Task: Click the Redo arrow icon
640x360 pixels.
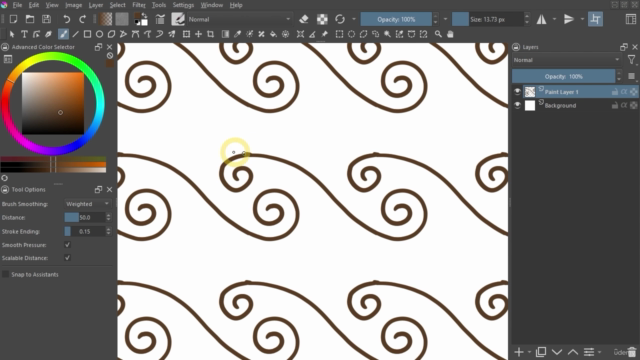Action: pyautogui.click(x=82, y=19)
